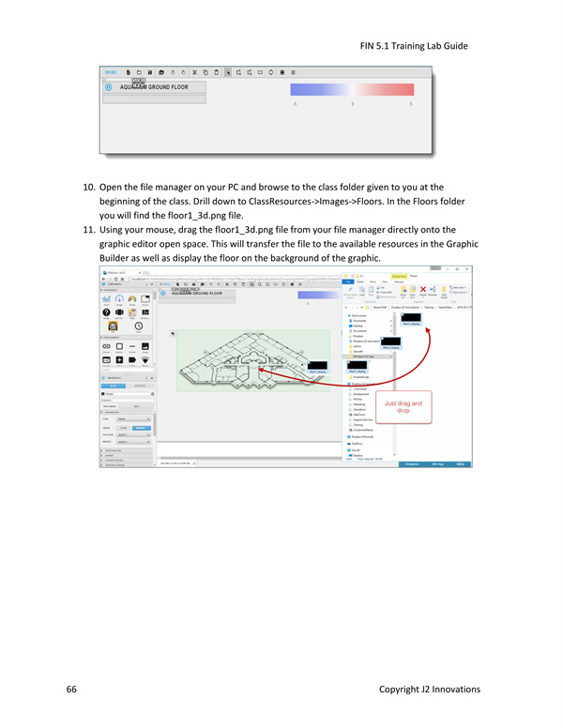The width and height of the screenshot is (563, 728).
Task: Select the plus box HTML element icon
Action: (119, 360)
